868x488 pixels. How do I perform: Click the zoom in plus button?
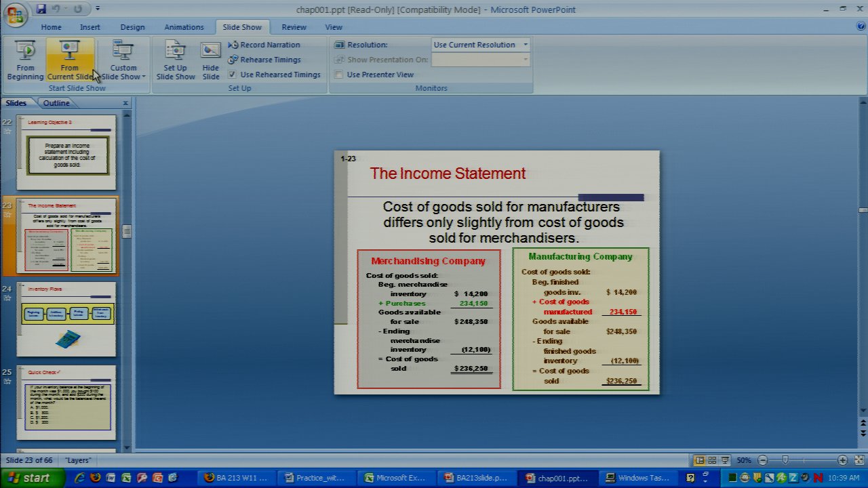click(842, 460)
